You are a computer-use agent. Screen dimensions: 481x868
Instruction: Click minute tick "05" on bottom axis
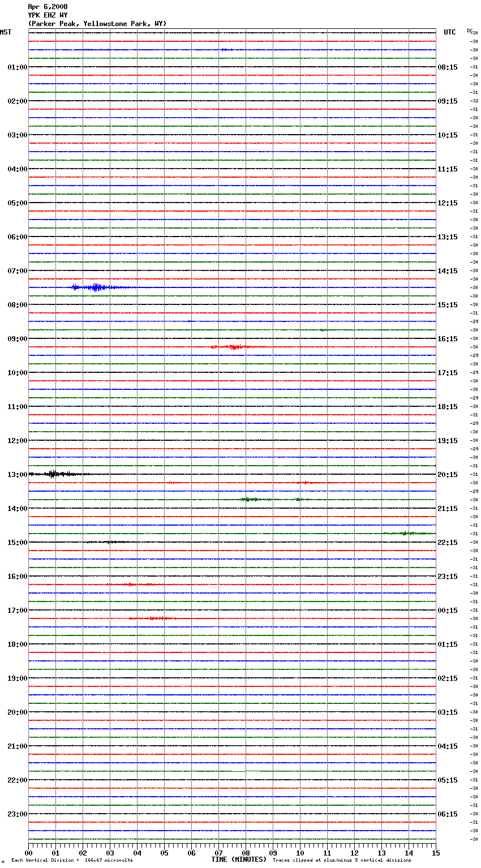164,853
